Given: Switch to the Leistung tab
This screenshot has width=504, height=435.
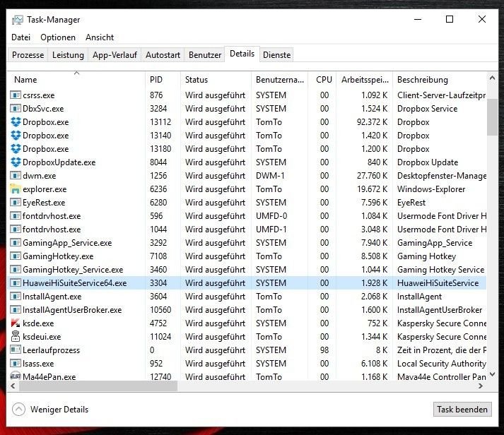Looking at the screenshot, I should [x=68, y=55].
